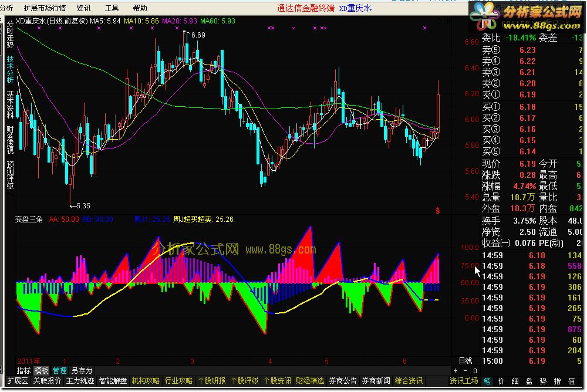Open the 财经精选 bottom tab
The height and width of the screenshot is (392, 587).
pyautogui.click(x=310, y=381)
